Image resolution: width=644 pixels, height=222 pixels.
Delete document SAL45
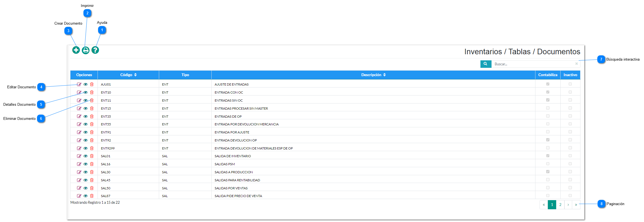92,180
